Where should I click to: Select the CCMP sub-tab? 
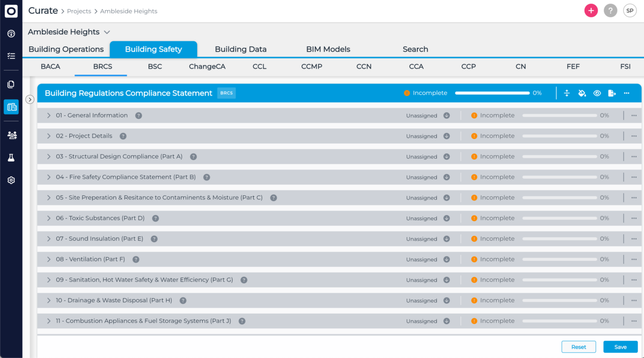(311, 66)
